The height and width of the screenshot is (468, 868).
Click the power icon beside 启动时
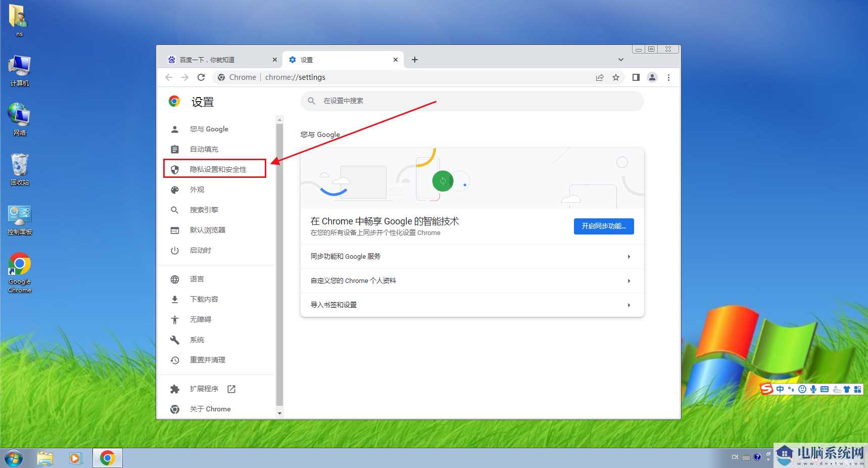(x=175, y=250)
